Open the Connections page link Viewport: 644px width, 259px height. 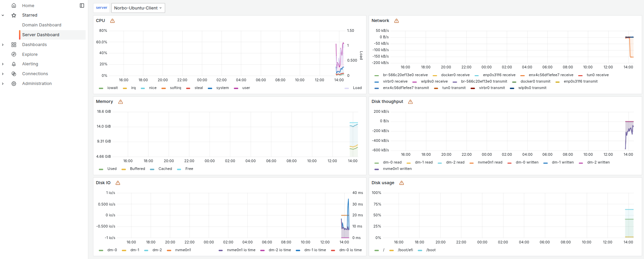coord(35,74)
